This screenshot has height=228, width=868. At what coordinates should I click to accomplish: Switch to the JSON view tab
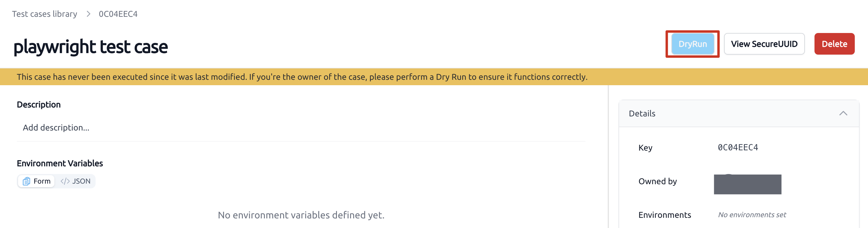75,181
